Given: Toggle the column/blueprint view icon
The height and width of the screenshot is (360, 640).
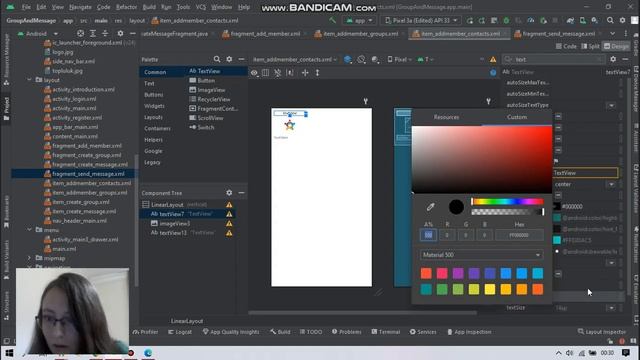Looking at the screenshot, I should point(265,73).
